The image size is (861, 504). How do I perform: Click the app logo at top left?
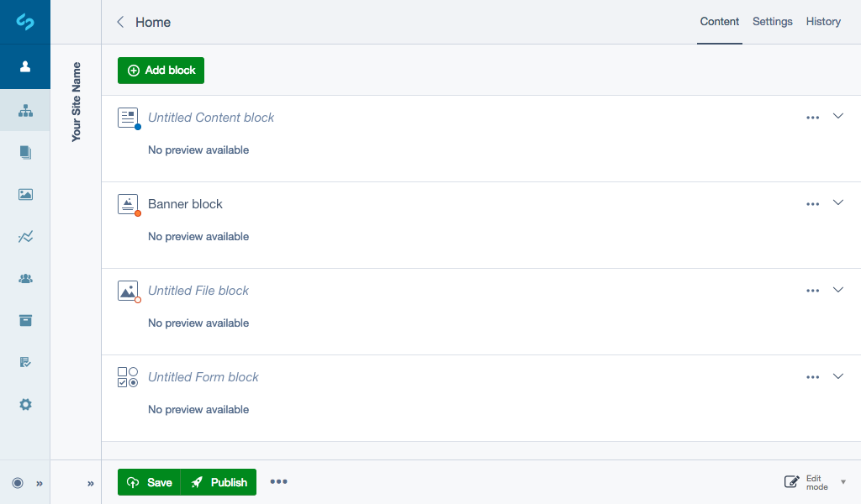pyautogui.click(x=25, y=22)
